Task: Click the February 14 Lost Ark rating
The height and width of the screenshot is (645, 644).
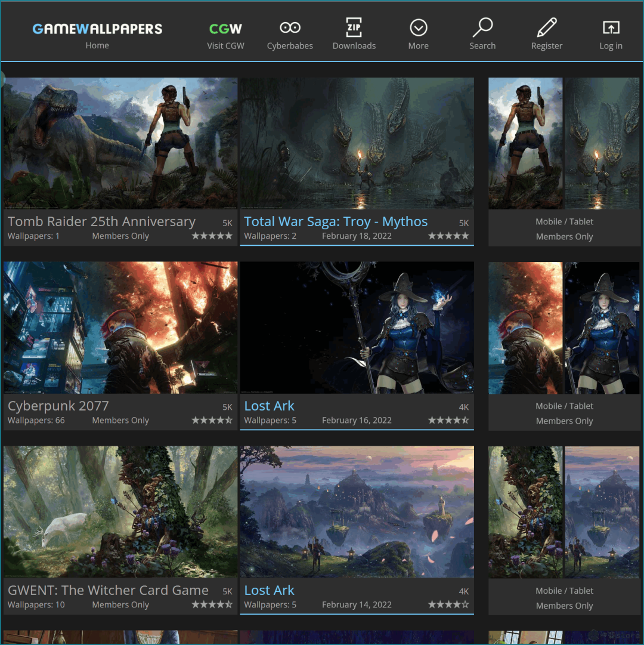Action: pos(448,604)
